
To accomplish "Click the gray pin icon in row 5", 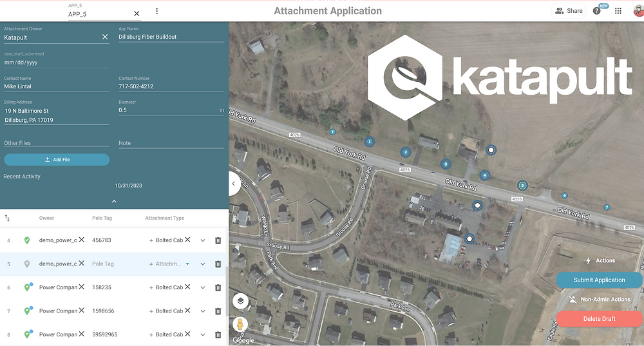I will (26, 264).
